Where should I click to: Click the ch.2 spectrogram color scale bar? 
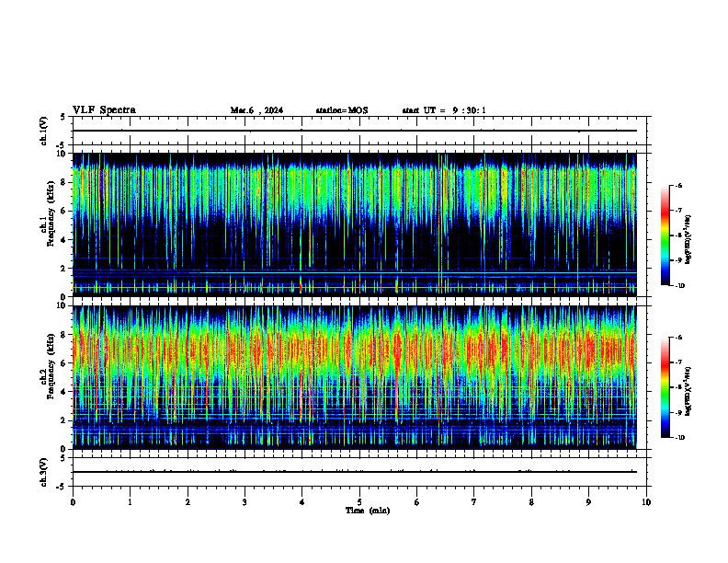665,387
